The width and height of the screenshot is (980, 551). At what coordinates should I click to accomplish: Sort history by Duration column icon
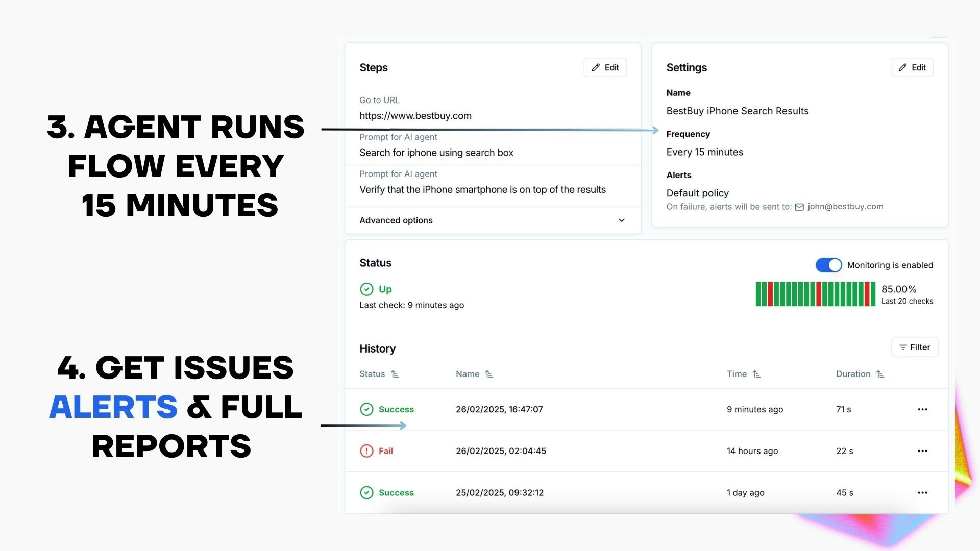pyautogui.click(x=880, y=374)
